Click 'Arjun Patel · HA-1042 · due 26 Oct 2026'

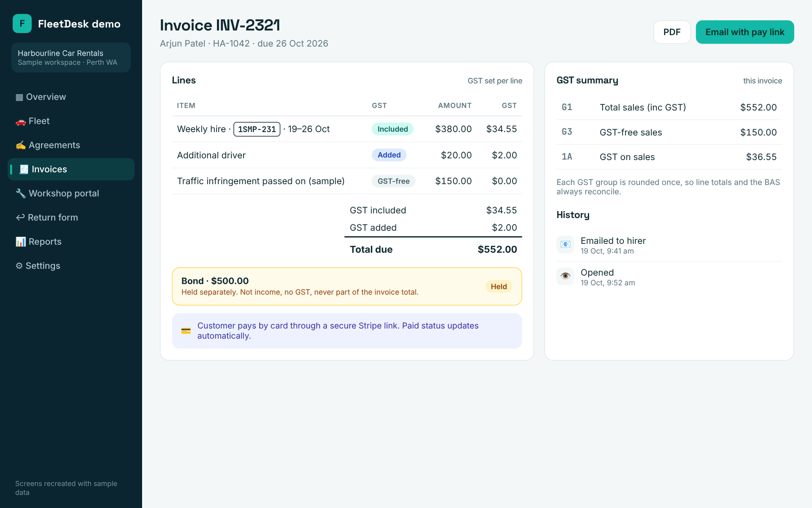point(244,44)
